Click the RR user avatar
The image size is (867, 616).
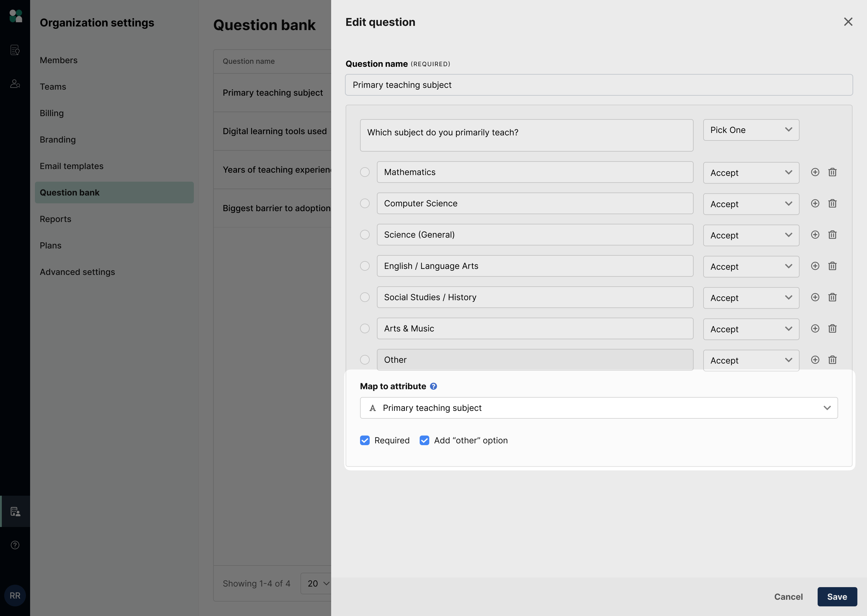[15, 596]
